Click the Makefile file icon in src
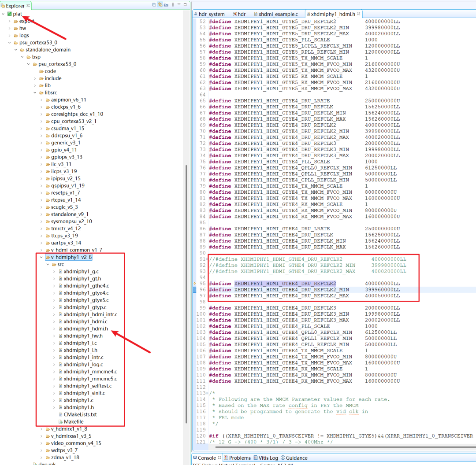The width and height of the screenshot is (476, 465). point(60,422)
